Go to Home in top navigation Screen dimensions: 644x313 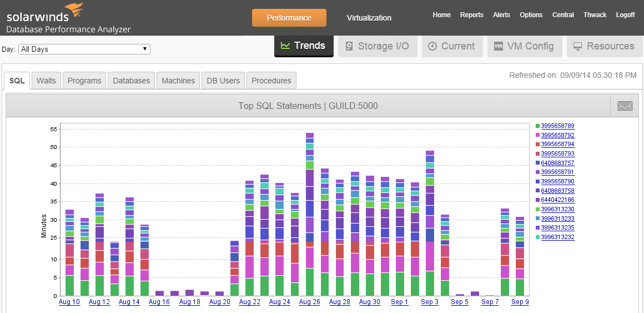[441, 15]
